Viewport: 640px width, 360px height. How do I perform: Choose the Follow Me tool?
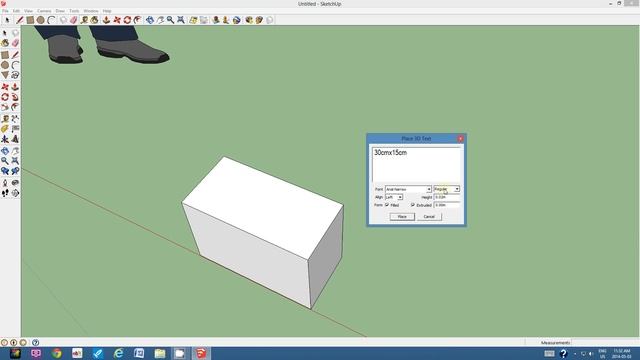pos(15,97)
